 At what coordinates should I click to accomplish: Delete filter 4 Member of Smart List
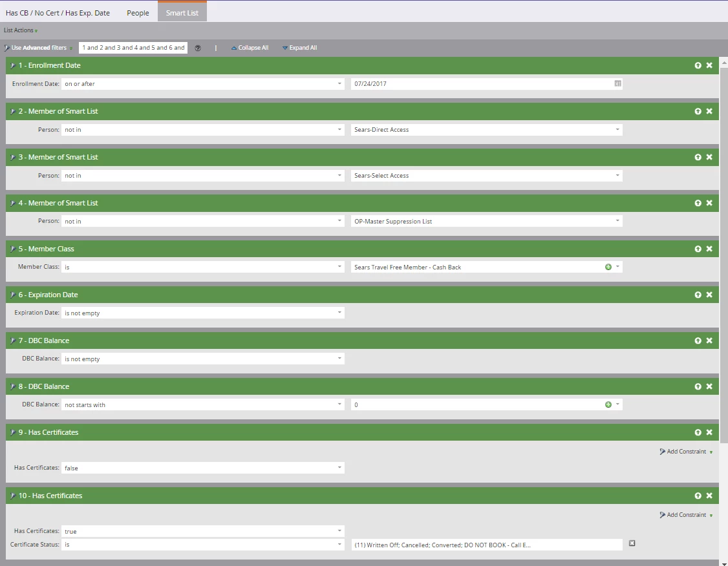pyautogui.click(x=709, y=203)
